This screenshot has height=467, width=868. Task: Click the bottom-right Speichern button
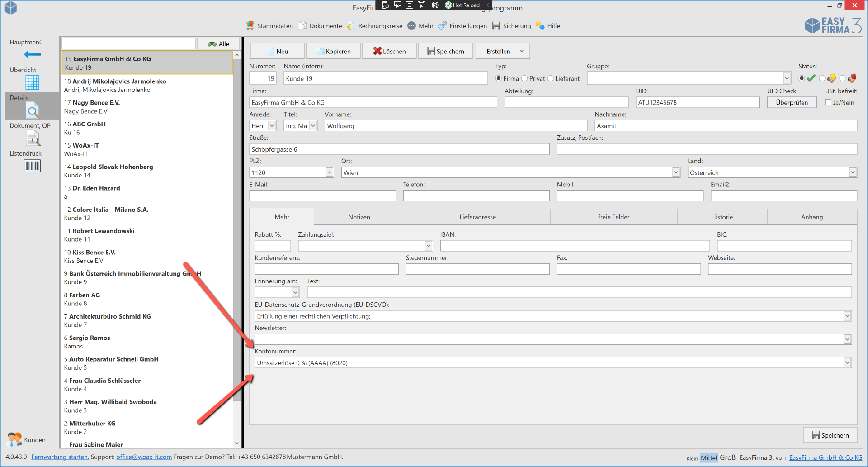point(830,435)
